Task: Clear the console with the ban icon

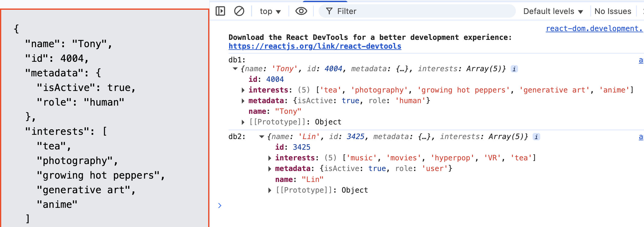Action: tap(239, 11)
